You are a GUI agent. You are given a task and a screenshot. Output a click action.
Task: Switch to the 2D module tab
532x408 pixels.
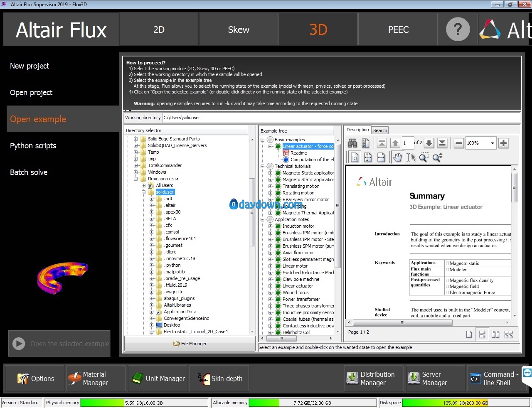pyautogui.click(x=159, y=29)
